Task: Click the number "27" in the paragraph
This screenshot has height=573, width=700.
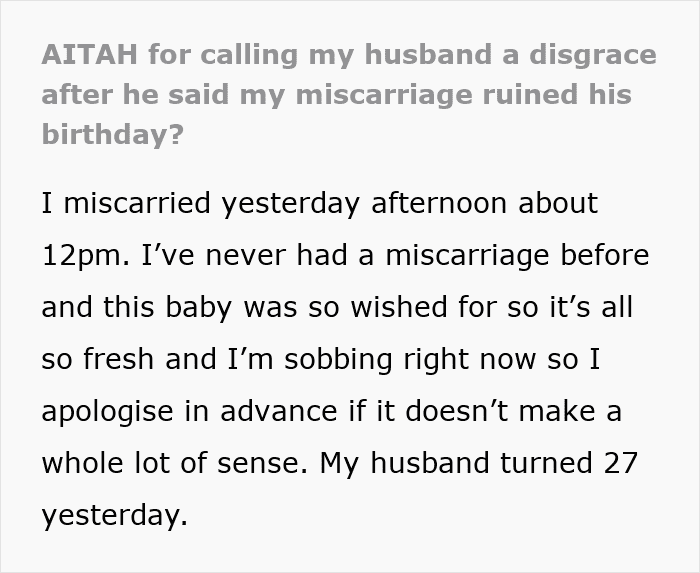Action: pyautogui.click(x=621, y=463)
